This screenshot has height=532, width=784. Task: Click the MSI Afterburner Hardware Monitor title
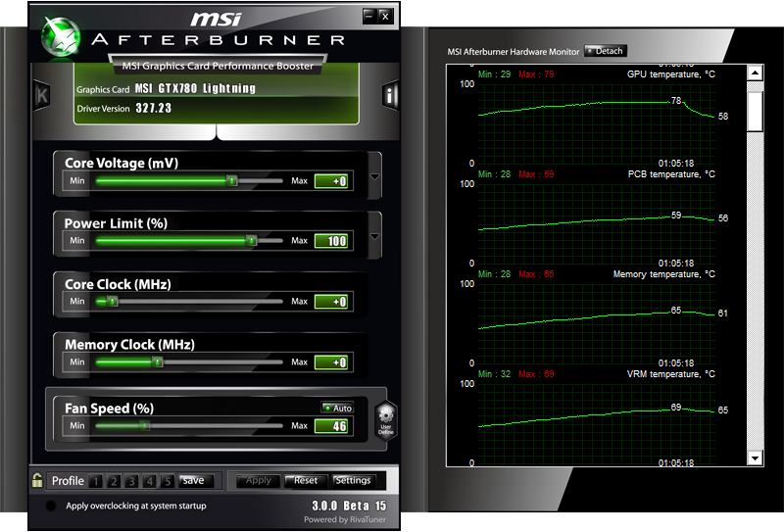(513, 52)
